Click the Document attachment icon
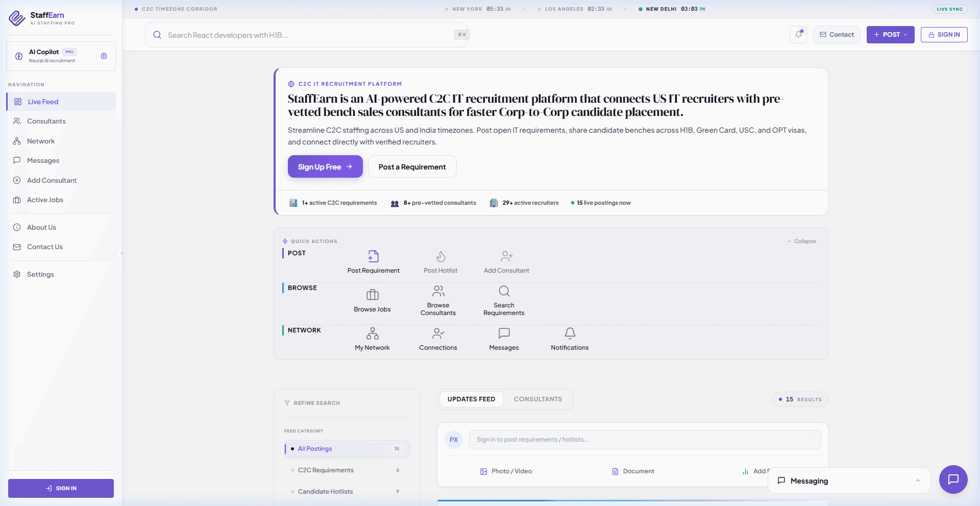This screenshot has height=506, width=980. point(615,471)
